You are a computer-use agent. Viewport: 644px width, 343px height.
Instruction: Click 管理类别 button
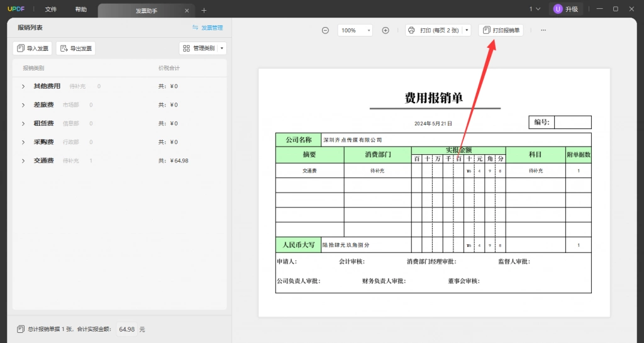tap(199, 48)
